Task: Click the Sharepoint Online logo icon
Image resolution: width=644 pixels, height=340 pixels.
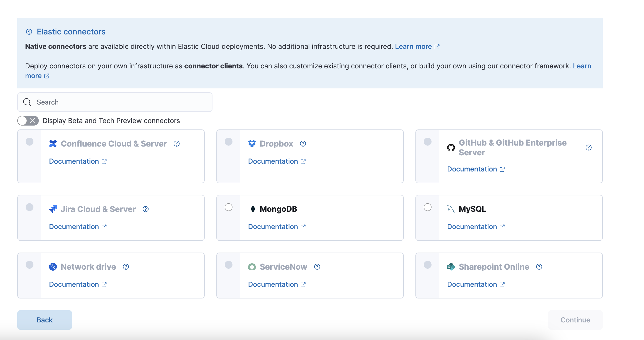Action: tap(451, 267)
